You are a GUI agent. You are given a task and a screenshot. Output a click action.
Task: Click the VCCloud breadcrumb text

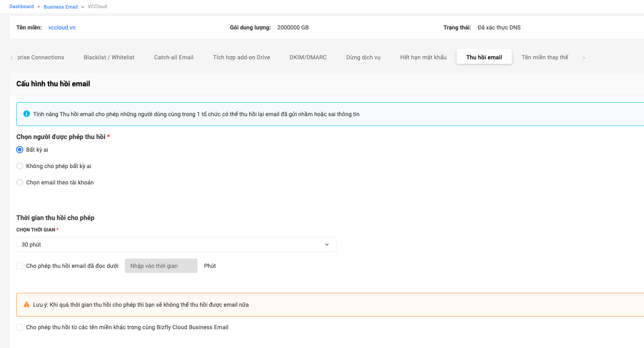point(97,7)
